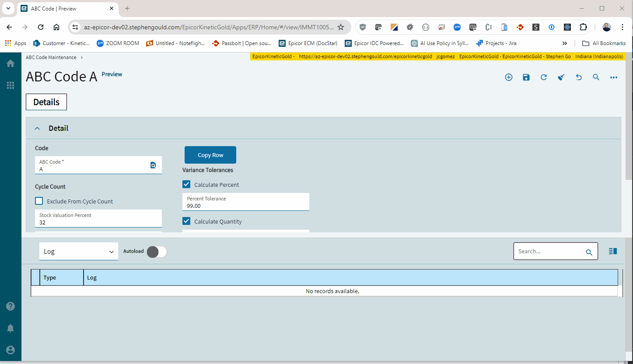Open the overflow menu with three dots
This screenshot has height=364, width=633.
pos(614,77)
